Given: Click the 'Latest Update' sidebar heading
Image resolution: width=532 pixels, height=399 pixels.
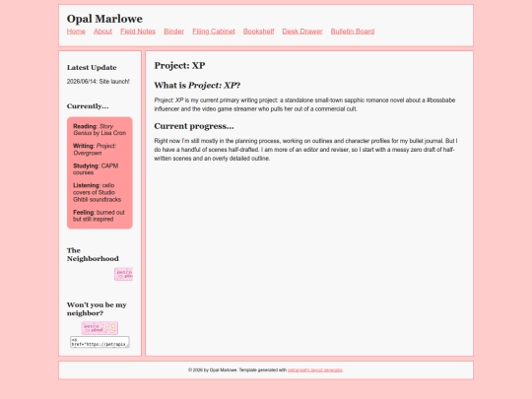Looking at the screenshot, I should 92,68.
